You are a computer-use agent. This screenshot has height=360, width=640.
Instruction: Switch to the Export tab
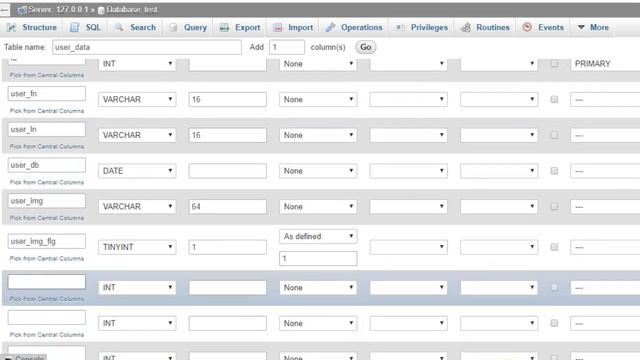240,27
